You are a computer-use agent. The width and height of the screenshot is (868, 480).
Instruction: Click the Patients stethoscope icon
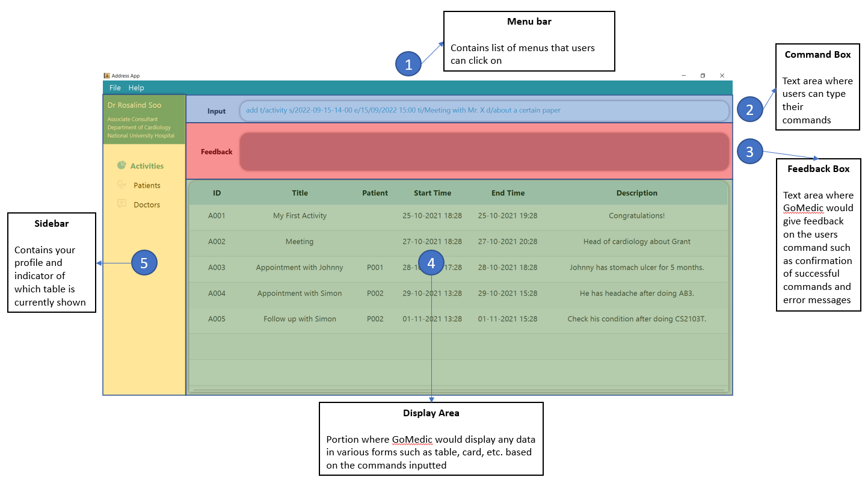122,185
